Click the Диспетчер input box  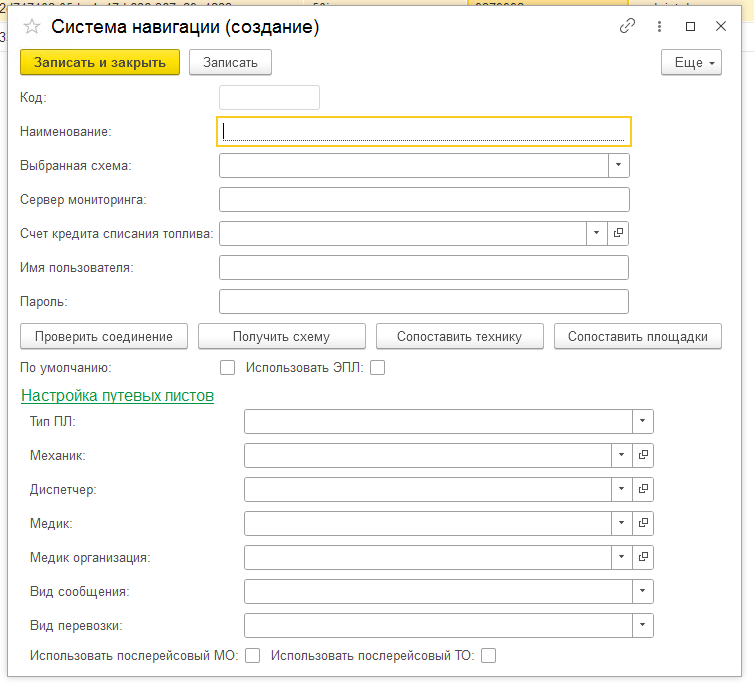click(428, 489)
